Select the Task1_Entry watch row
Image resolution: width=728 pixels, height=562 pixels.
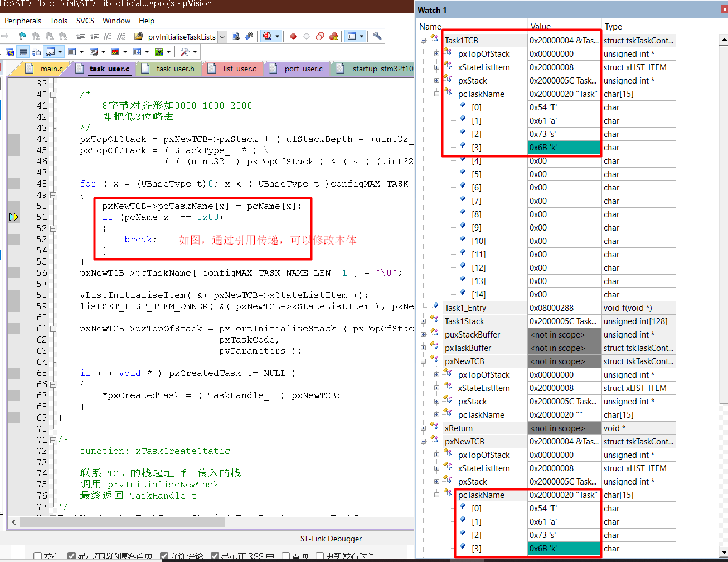coord(547,307)
